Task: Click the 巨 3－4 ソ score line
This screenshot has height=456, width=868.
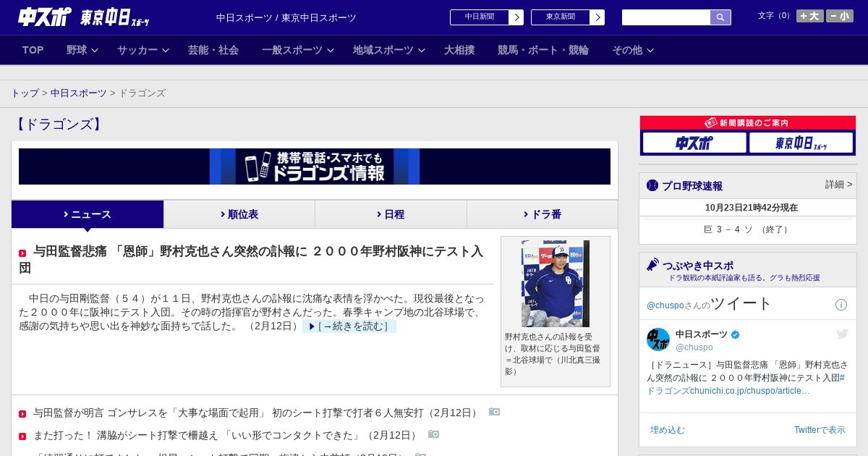Action: click(747, 229)
